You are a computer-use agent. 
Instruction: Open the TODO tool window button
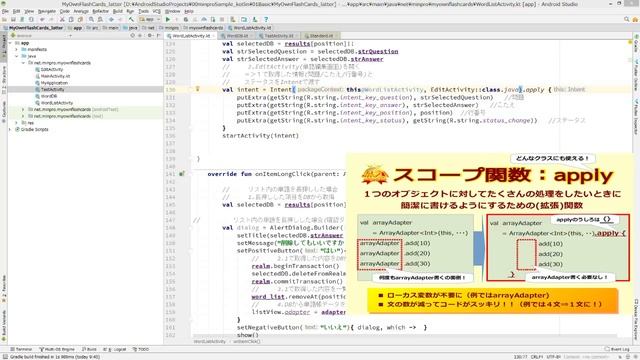pyautogui.click(x=141, y=349)
